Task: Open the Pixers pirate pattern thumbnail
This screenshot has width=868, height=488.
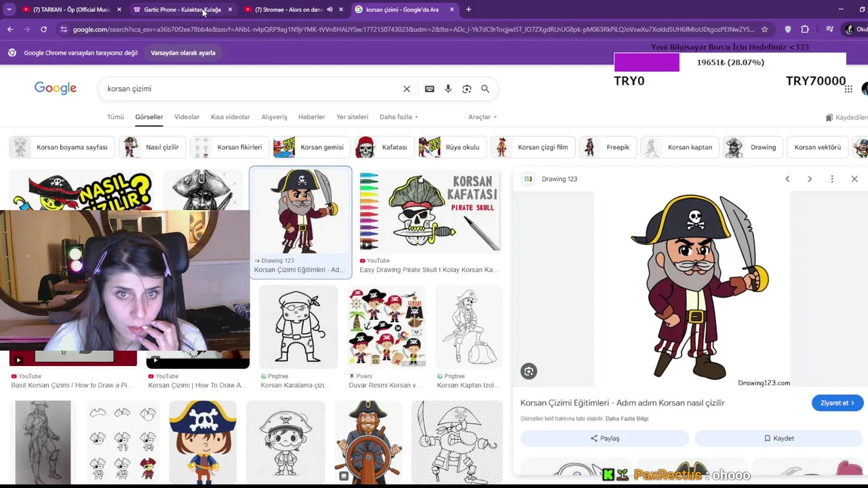Action: coord(387,327)
